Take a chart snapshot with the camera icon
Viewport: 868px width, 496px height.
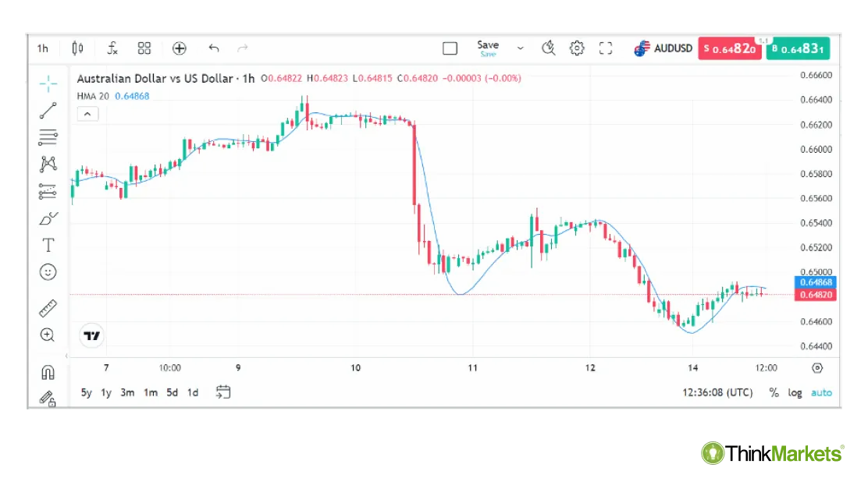coord(549,48)
